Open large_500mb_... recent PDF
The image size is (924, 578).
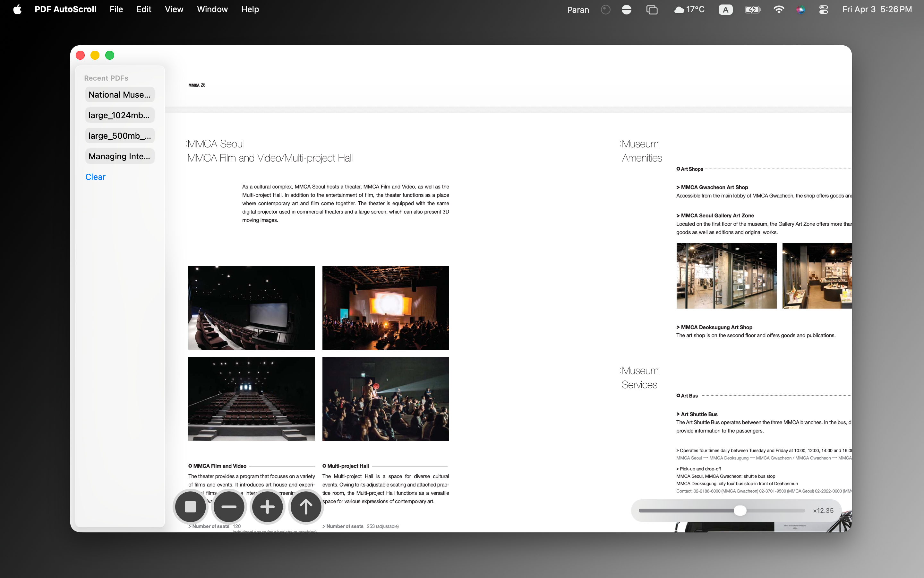click(119, 136)
